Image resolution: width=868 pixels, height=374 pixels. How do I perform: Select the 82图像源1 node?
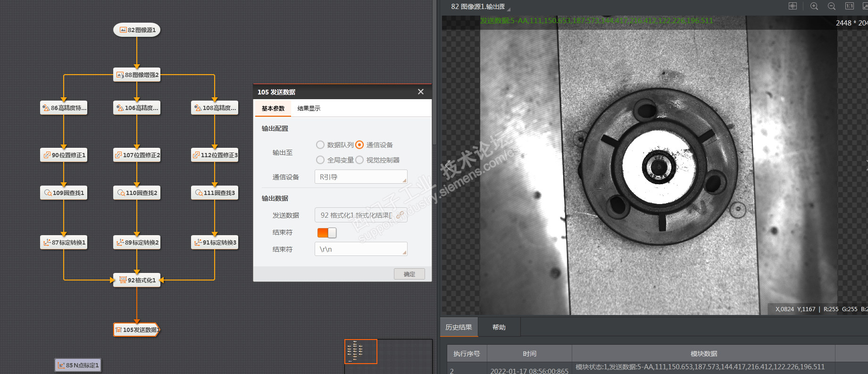coord(137,30)
